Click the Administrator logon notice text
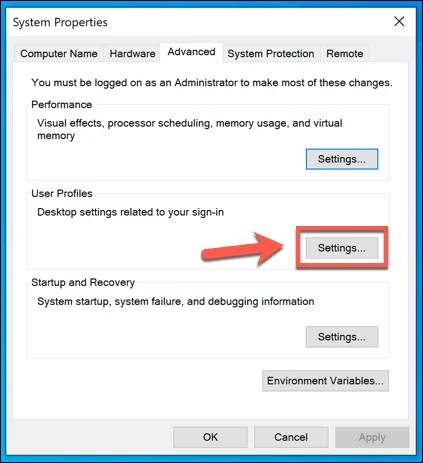The image size is (423, 463). click(x=212, y=83)
